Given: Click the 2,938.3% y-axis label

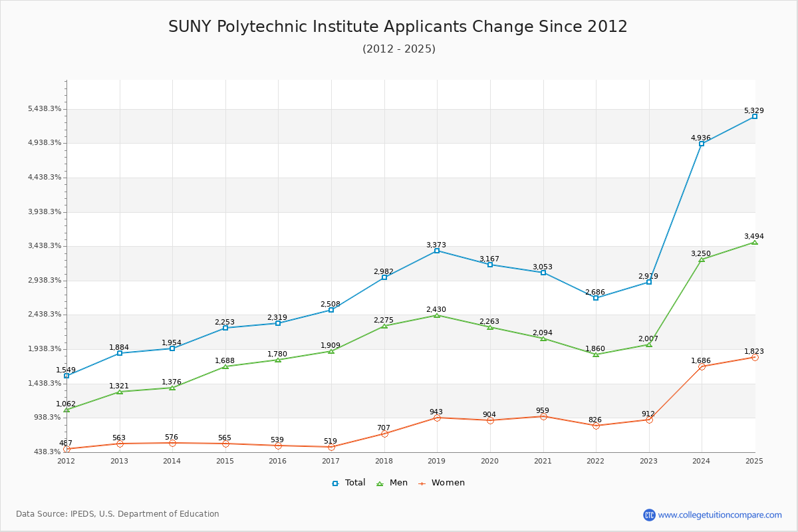Looking at the screenshot, I should pyautogui.click(x=45, y=280).
